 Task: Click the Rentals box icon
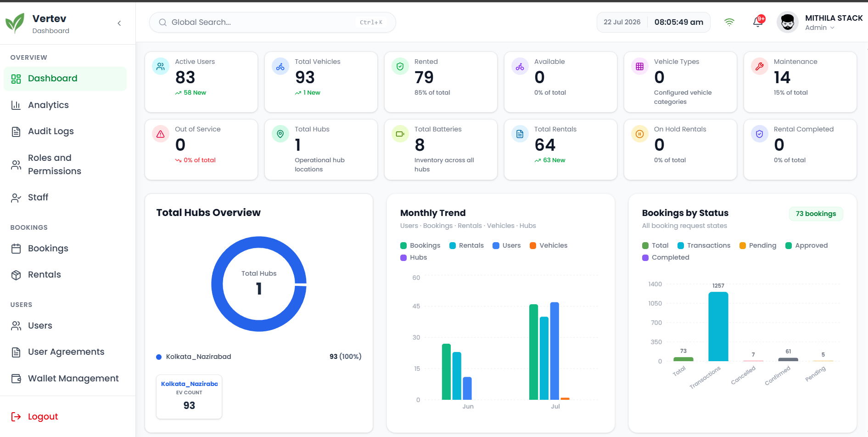click(x=16, y=275)
